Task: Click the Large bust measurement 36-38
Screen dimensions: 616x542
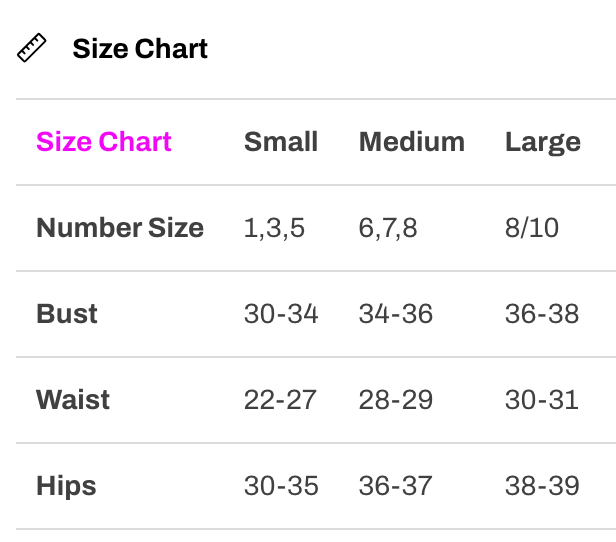Action: [542, 314]
